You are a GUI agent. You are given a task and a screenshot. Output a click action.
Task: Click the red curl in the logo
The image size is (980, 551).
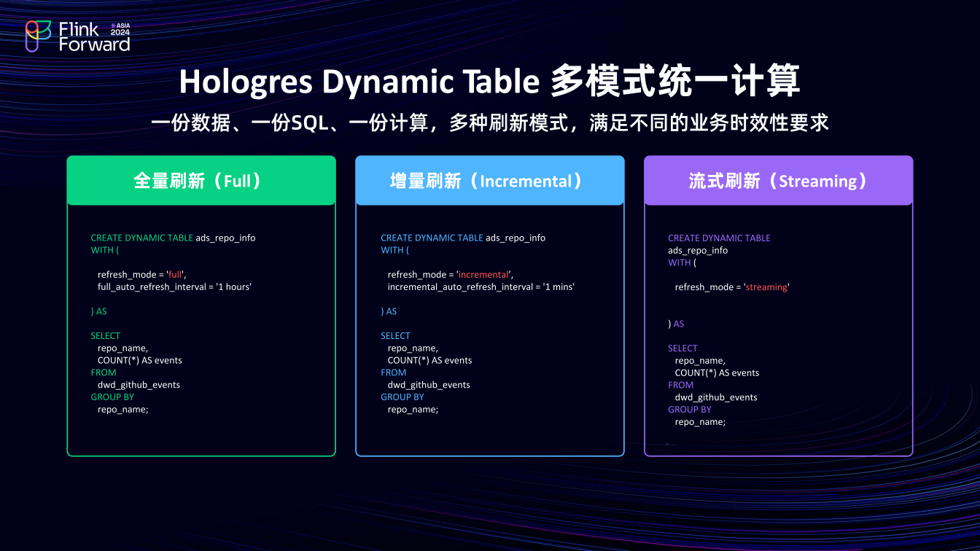[x=32, y=28]
